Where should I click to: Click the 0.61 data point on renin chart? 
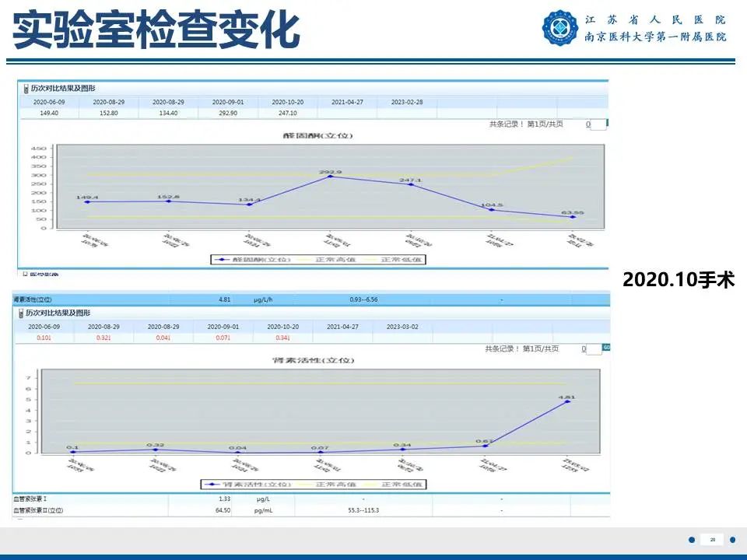coord(485,446)
